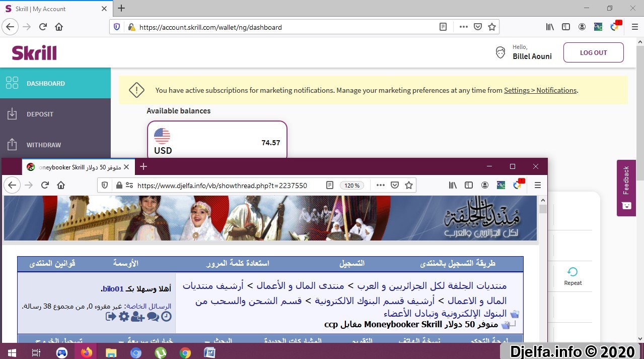Click the warning icon in the yellow notification banner
644x359 pixels.
(136, 90)
